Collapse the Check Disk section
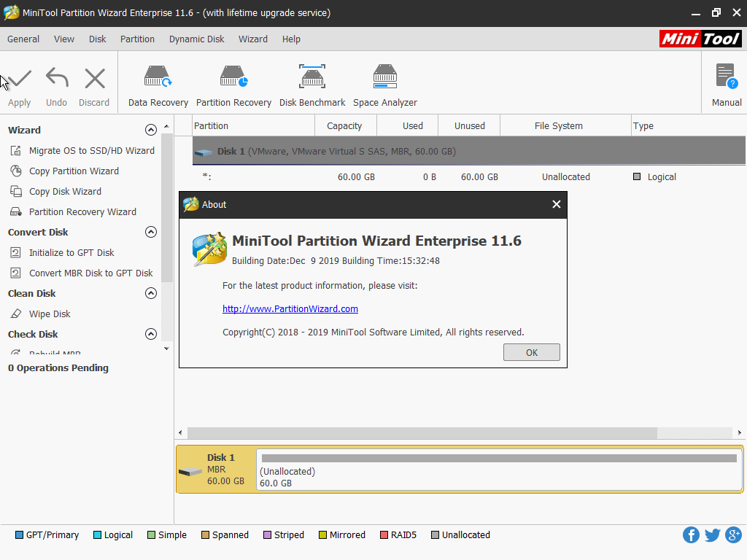This screenshot has width=747, height=560. click(x=150, y=334)
